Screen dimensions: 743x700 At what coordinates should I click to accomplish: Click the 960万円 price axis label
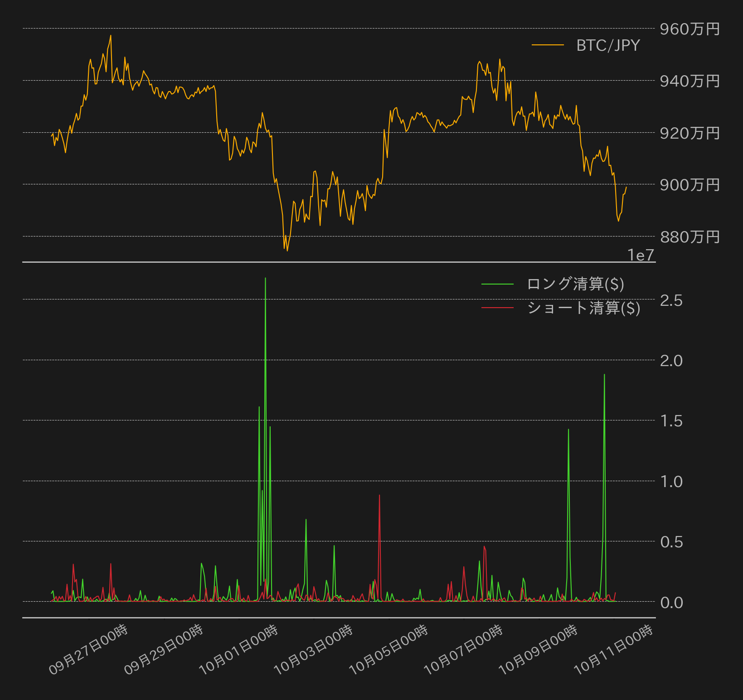point(690,29)
